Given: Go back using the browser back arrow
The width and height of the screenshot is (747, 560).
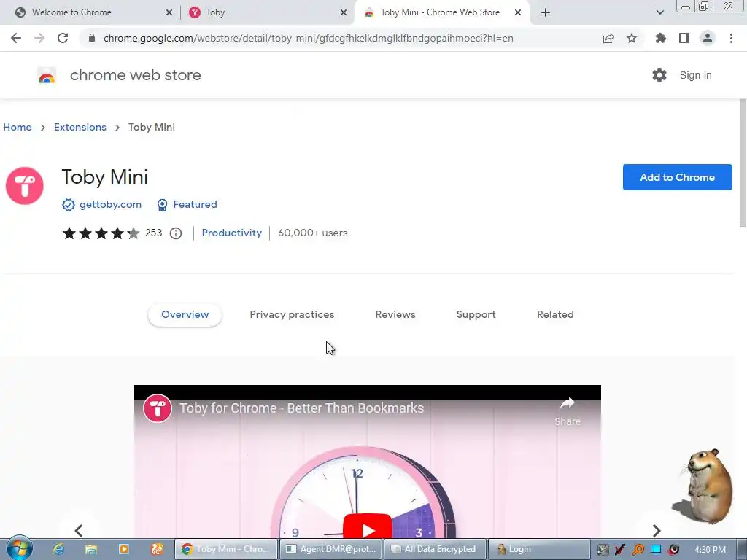Looking at the screenshot, I should click(16, 38).
